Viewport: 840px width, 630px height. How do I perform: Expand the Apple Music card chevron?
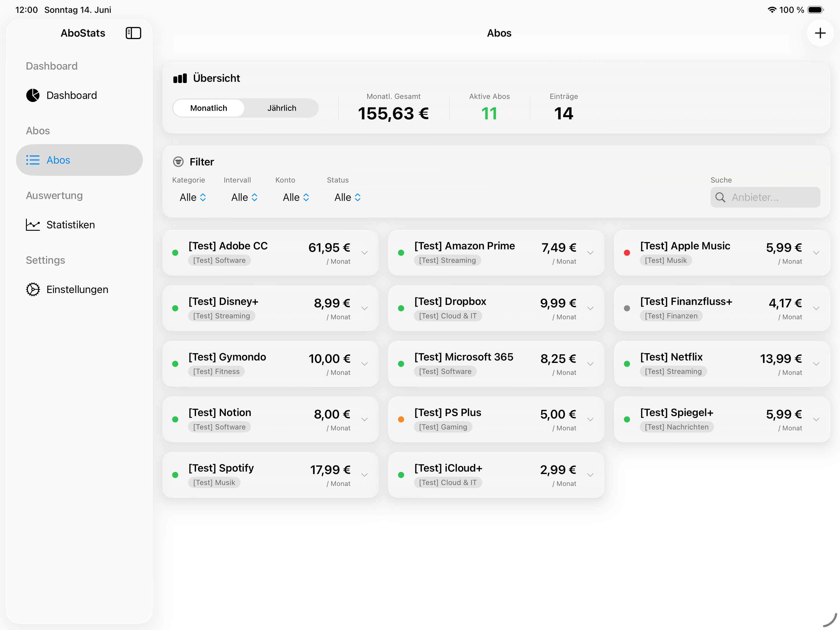[816, 252]
